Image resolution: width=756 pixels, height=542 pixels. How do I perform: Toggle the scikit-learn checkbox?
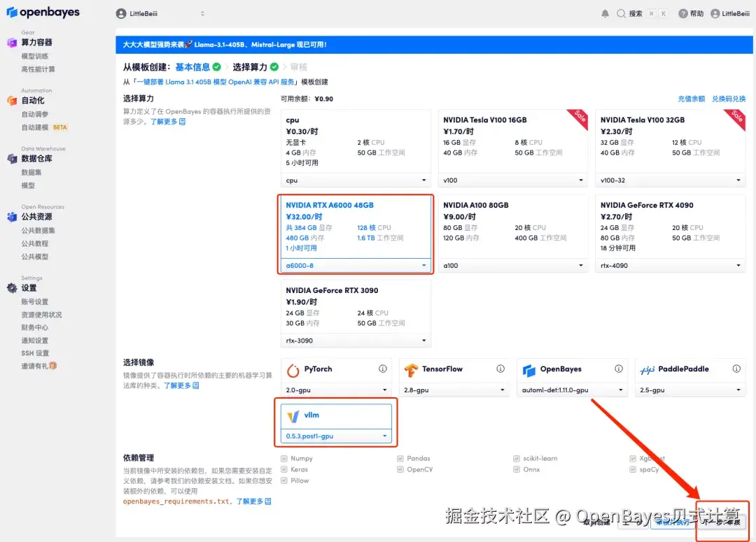point(517,459)
